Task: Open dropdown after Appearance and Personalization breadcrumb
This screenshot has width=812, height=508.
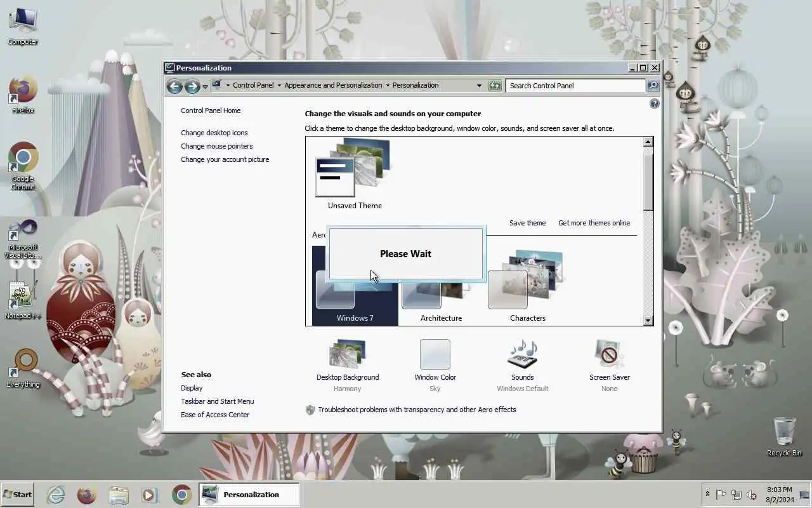Action: point(388,85)
